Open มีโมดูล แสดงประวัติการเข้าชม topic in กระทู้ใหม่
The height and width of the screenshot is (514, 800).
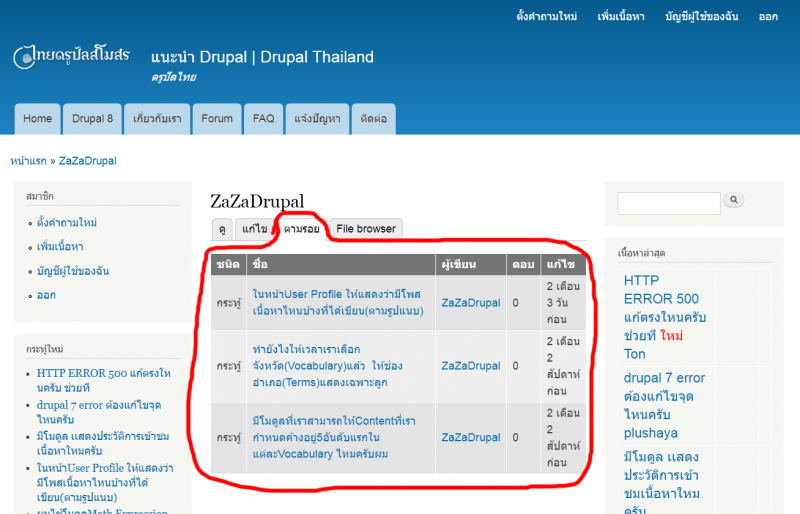103,444
